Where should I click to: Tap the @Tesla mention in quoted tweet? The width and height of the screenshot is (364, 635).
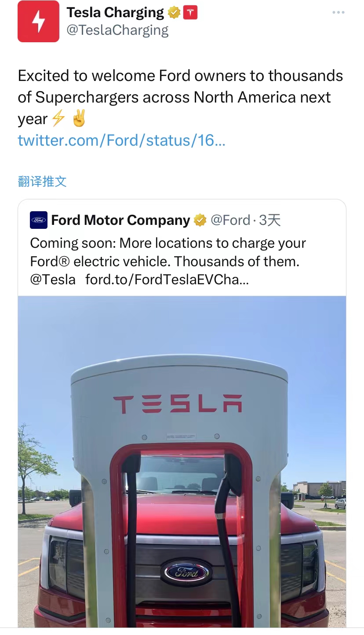pos(53,279)
